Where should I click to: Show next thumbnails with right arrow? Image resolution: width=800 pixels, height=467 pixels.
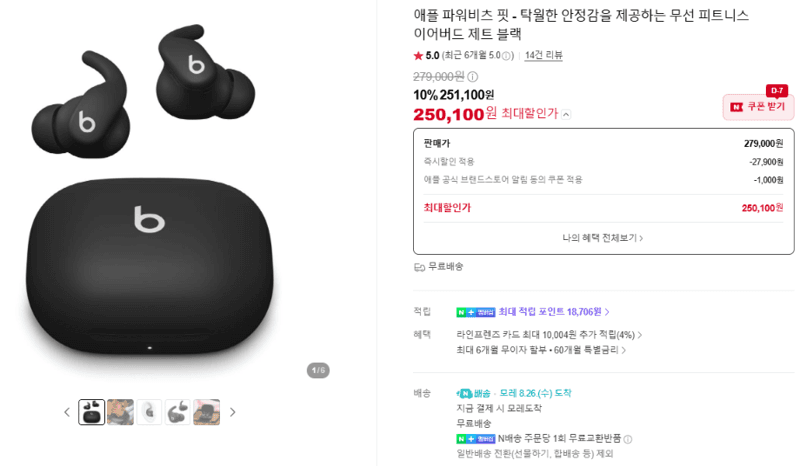click(x=233, y=412)
